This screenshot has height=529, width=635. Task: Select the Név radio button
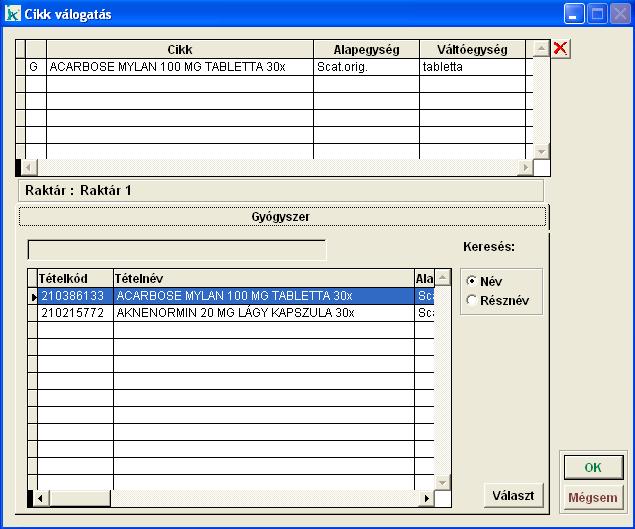[472, 282]
